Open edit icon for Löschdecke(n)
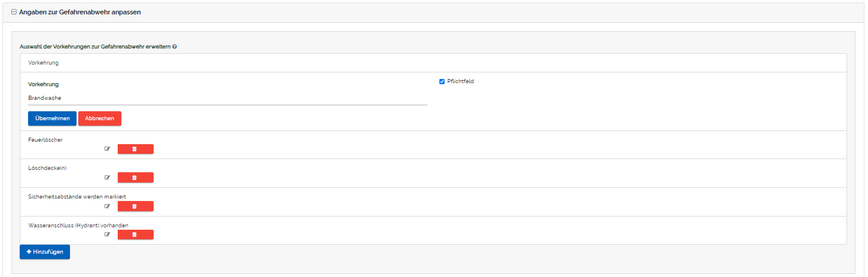Viewport: 868px width, 277px height. tap(108, 178)
